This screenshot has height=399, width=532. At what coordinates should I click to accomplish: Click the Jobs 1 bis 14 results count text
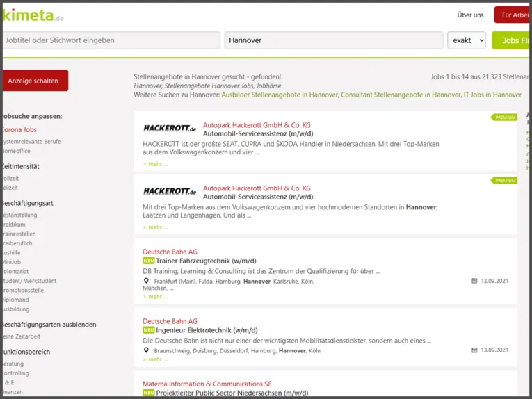[x=480, y=77]
